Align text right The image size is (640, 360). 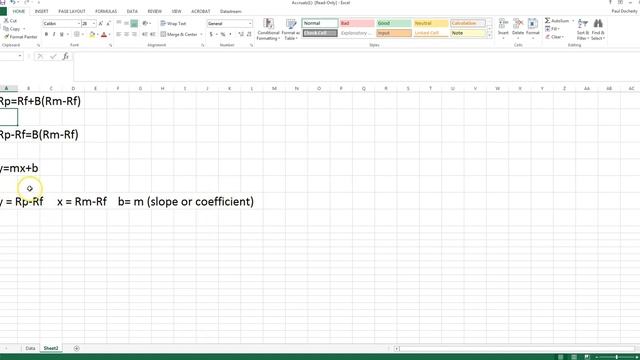point(134,35)
